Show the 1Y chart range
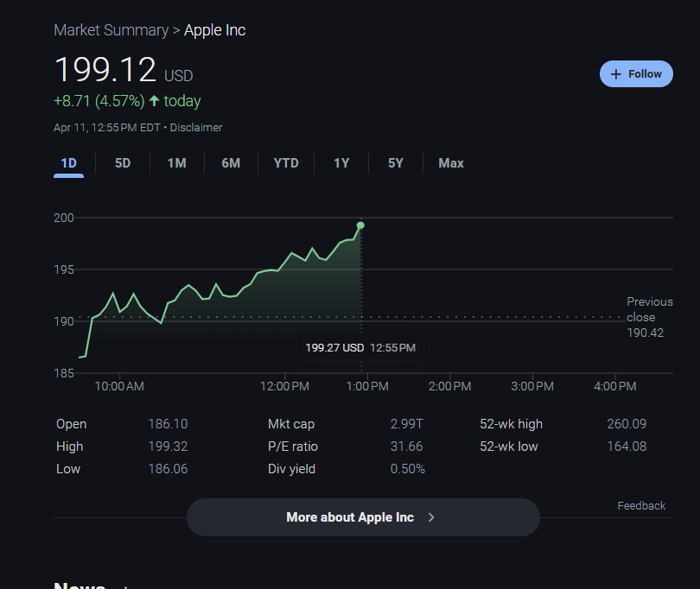Image resolution: width=700 pixels, height=589 pixels. coord(341,163)
